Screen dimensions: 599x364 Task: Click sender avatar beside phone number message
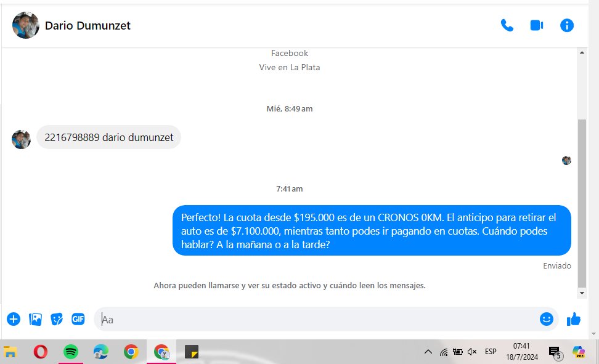click(21, 139)
